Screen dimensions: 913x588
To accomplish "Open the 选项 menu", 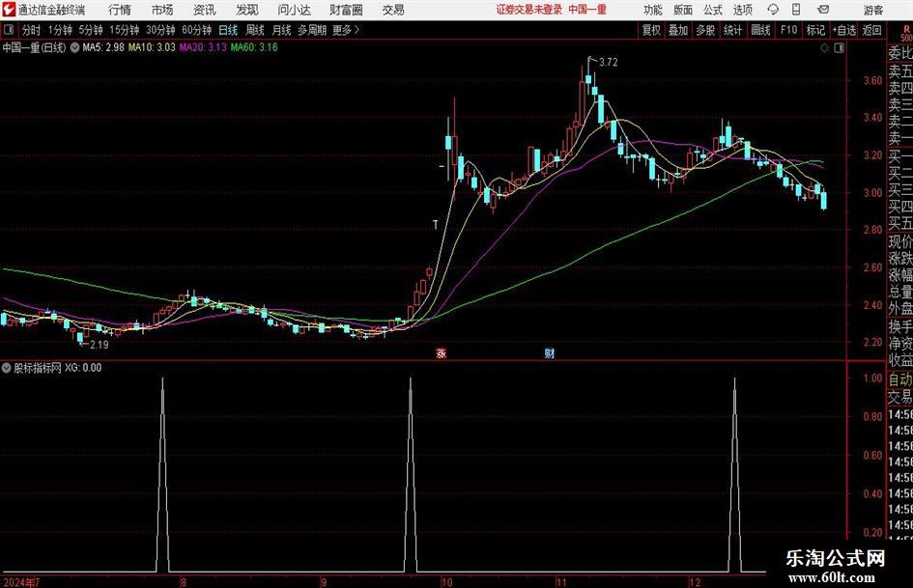I will click(x=742, y=10).
